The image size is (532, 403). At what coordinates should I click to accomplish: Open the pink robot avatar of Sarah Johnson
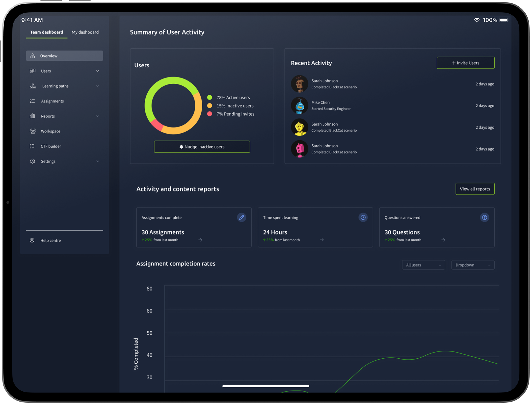[x=300, y=149]
